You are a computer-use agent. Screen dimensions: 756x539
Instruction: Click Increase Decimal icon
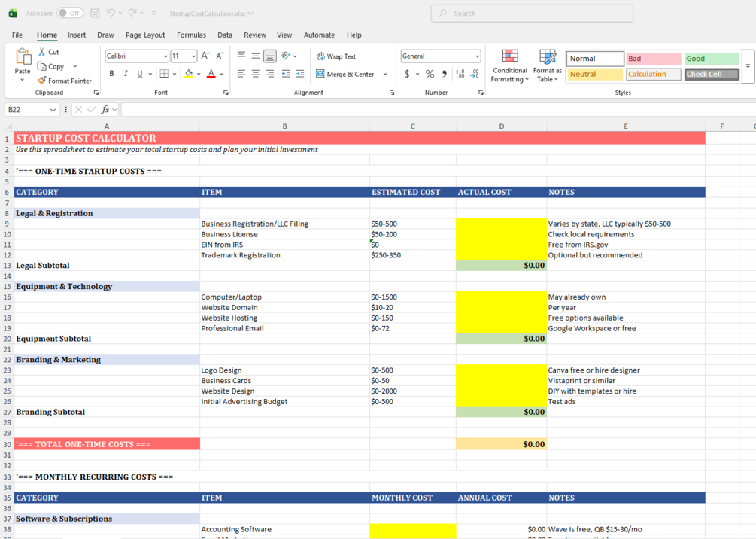coord(460,74)
